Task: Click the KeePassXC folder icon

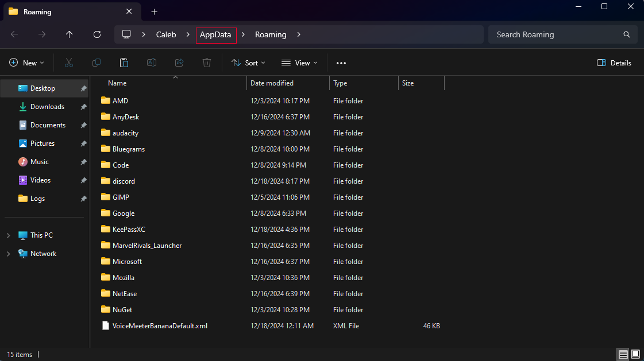Action: coord(106,230)
